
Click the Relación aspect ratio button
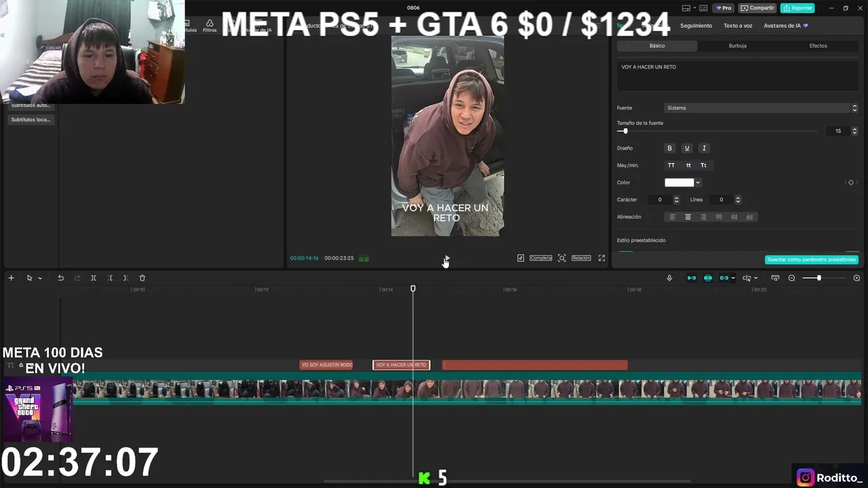click(x=581, y=258)
